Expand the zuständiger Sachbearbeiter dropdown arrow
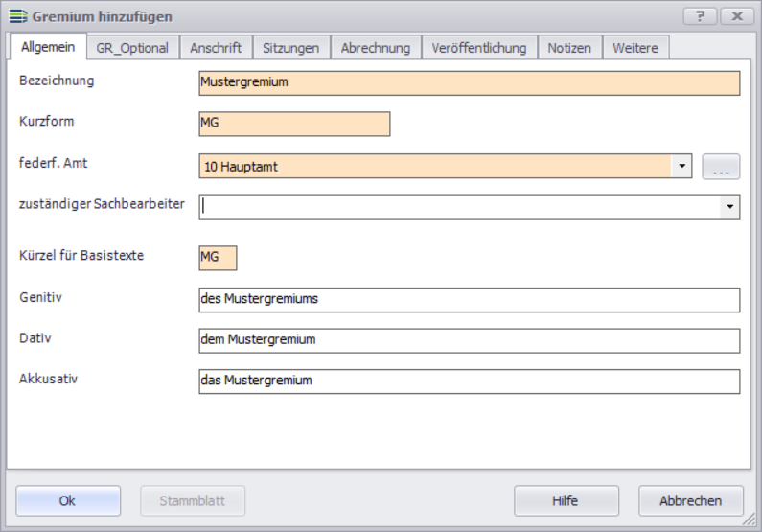The image size is (762, 532). pyautogui.click(x=729, y=207)
